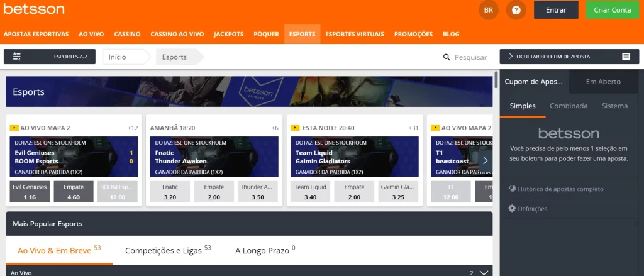
Task: Collapse the Ao Vivo section chevron
Action: click(484, 273)
